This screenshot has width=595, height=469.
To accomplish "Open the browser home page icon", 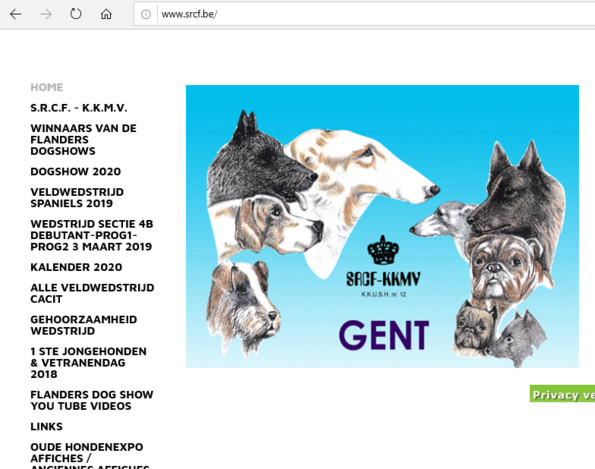I will point(106,14).
